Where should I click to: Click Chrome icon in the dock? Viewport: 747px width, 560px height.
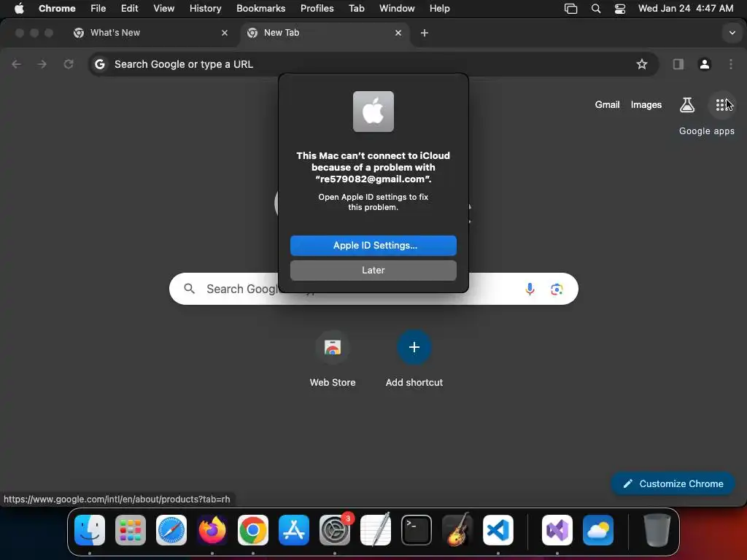253,530
